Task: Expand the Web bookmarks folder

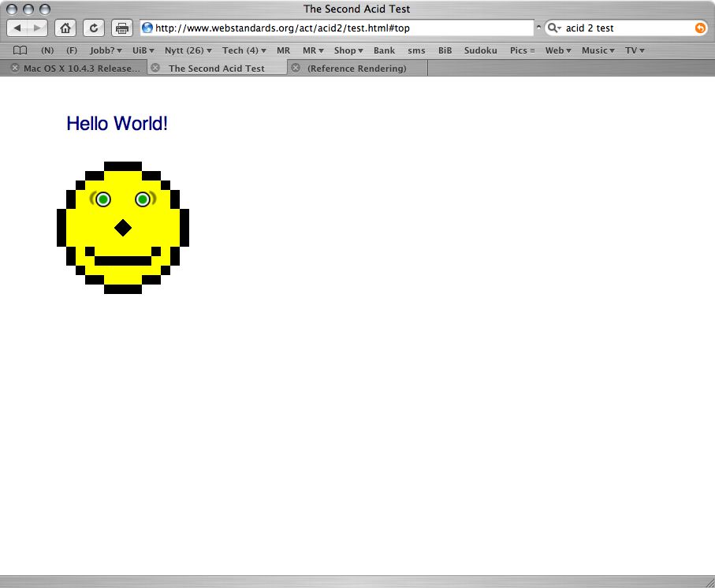Action: coord(558,50)
